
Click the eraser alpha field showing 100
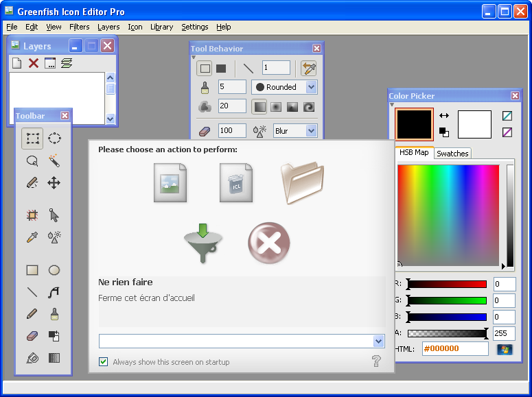click(x=232, y=130)
